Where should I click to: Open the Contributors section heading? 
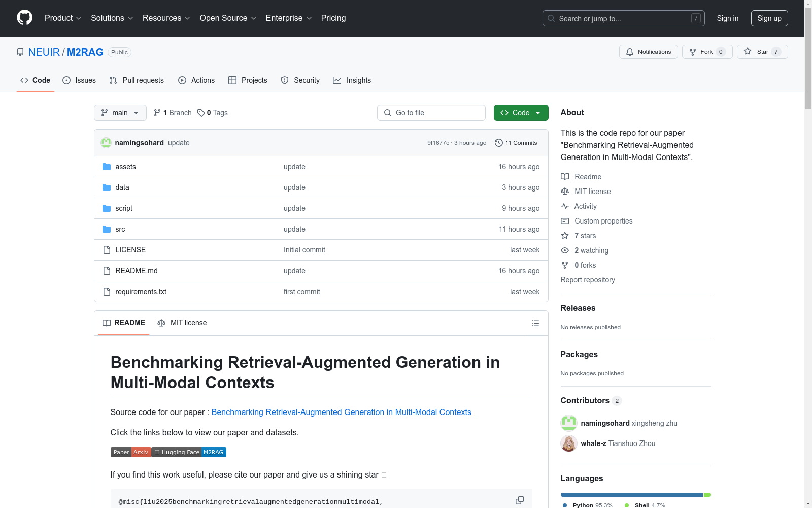pos(591,400)
